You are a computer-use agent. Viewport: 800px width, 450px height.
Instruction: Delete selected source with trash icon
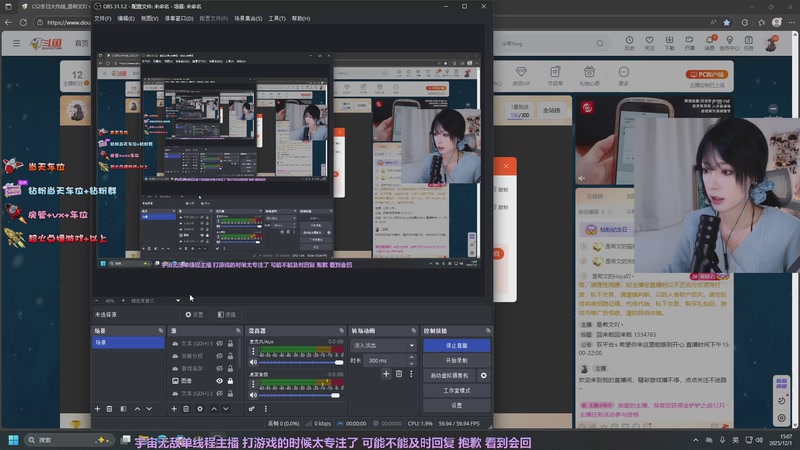pyautogui.click(x=186, y=409)
